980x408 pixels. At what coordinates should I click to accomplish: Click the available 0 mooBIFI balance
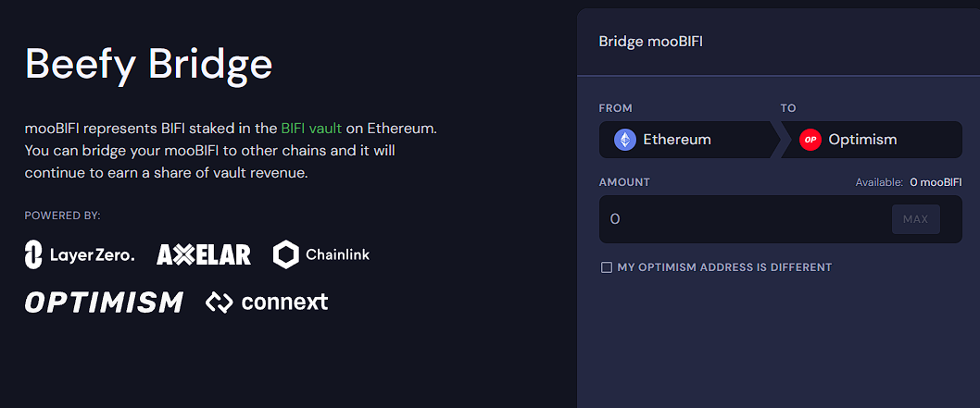[936, 182]
